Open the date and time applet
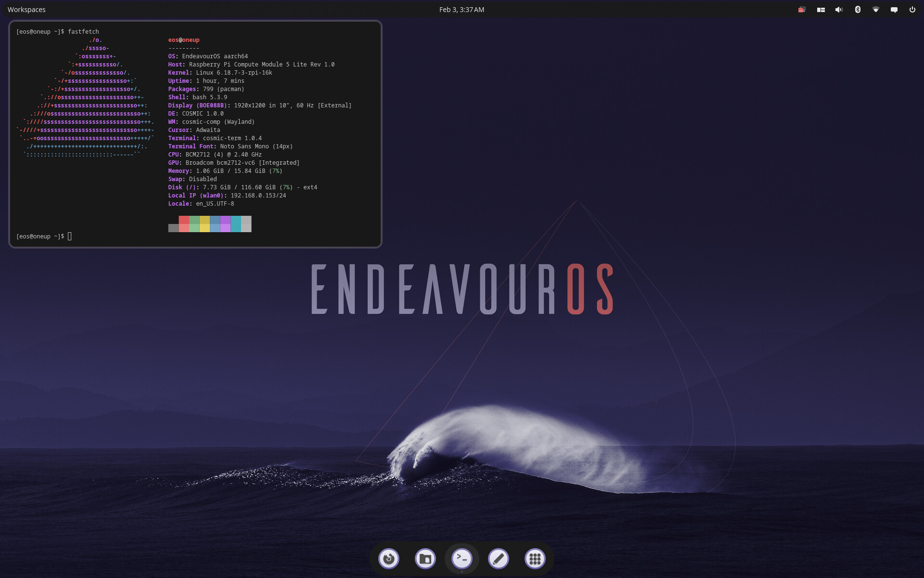Viewport: 924px width, 578px height. (461, 10)
